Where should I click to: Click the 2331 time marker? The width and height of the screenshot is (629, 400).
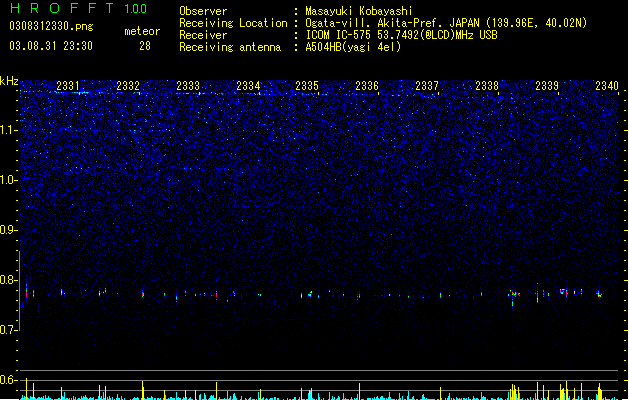tap(68, 86)
